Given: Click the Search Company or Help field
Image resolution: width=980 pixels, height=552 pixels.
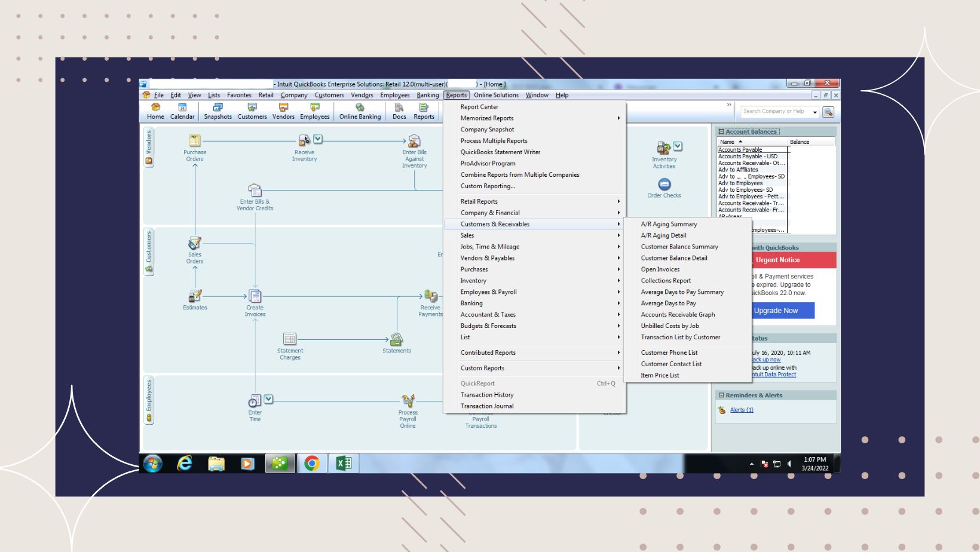Looking at the screenshot, I should (775, 112).
